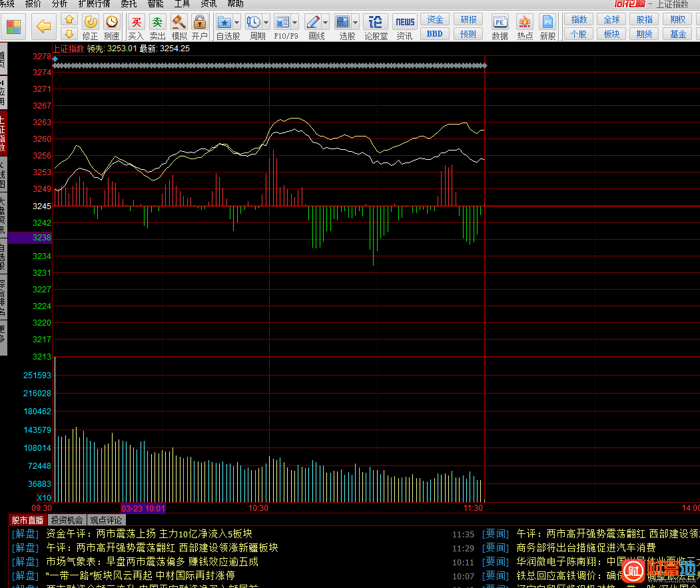Expand the 选股 dropdown arrow

(356, 22)
